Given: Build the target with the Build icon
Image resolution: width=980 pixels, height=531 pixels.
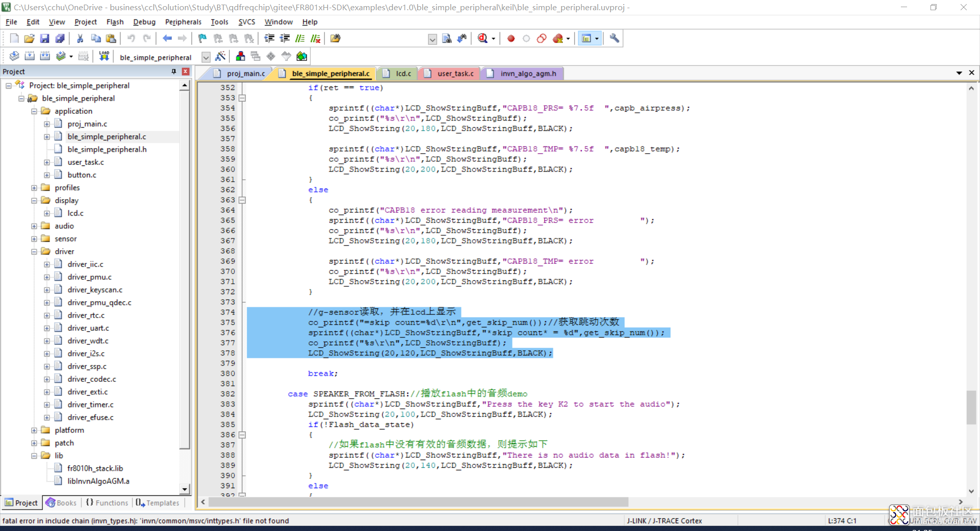Looking at the screenshot, I should [30, 56].
